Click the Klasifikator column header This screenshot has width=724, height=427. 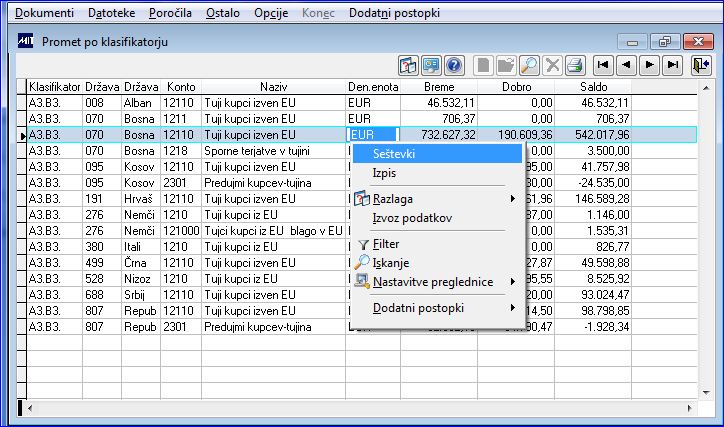click(54, 87)
